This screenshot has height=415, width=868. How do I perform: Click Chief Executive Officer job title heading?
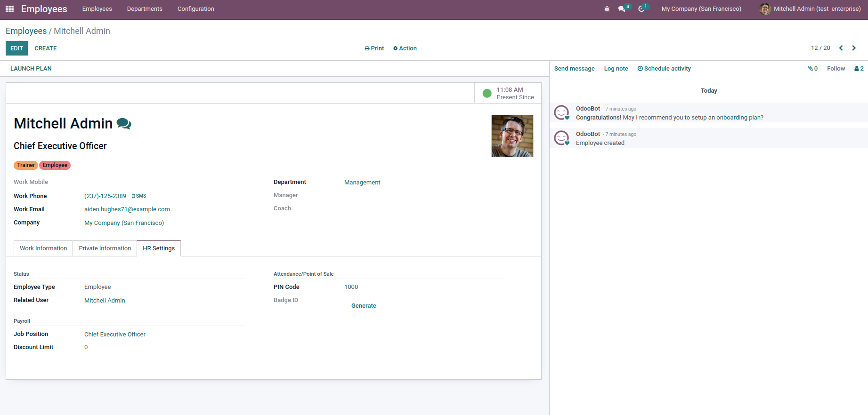[x=60, y=146]
